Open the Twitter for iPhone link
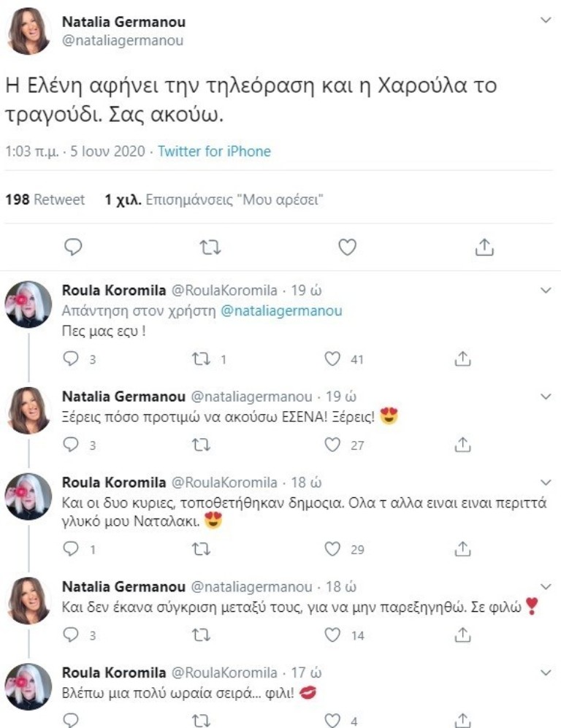The width and height of the screenshot is (561, 728). tap(214, 152)
